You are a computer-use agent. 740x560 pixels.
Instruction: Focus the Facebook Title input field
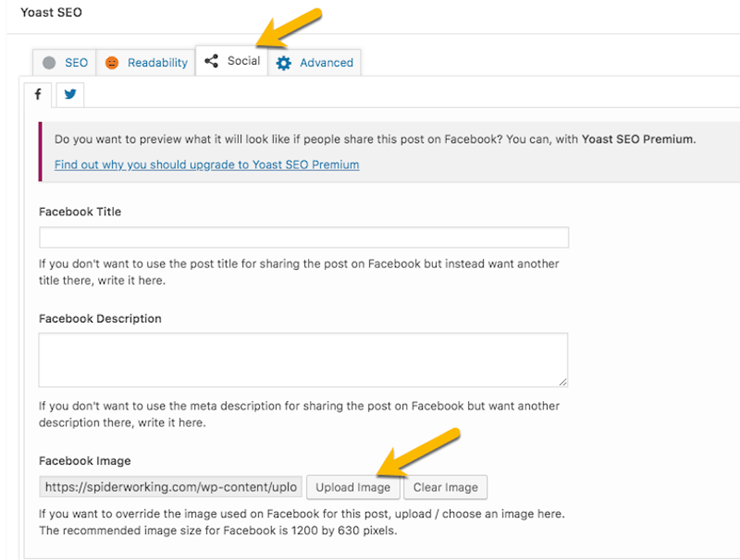pyautogui.click(x=304, y=237)
